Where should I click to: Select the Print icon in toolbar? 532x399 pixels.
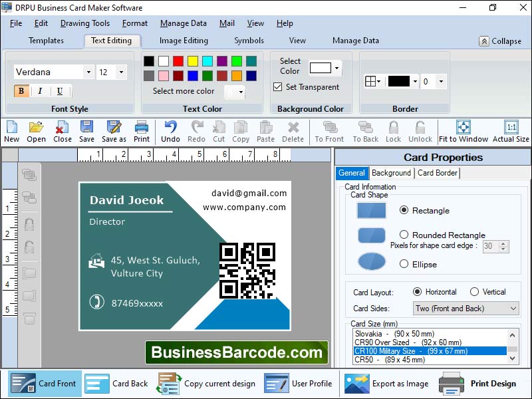[141, 131]
